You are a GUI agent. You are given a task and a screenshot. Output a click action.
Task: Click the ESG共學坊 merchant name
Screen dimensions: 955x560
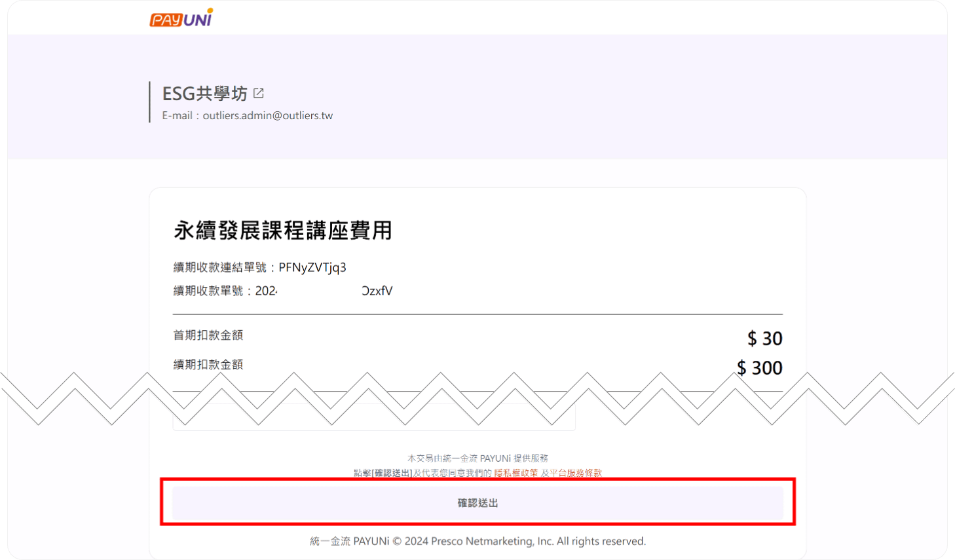pyautogui.click(x=204, y=94)
